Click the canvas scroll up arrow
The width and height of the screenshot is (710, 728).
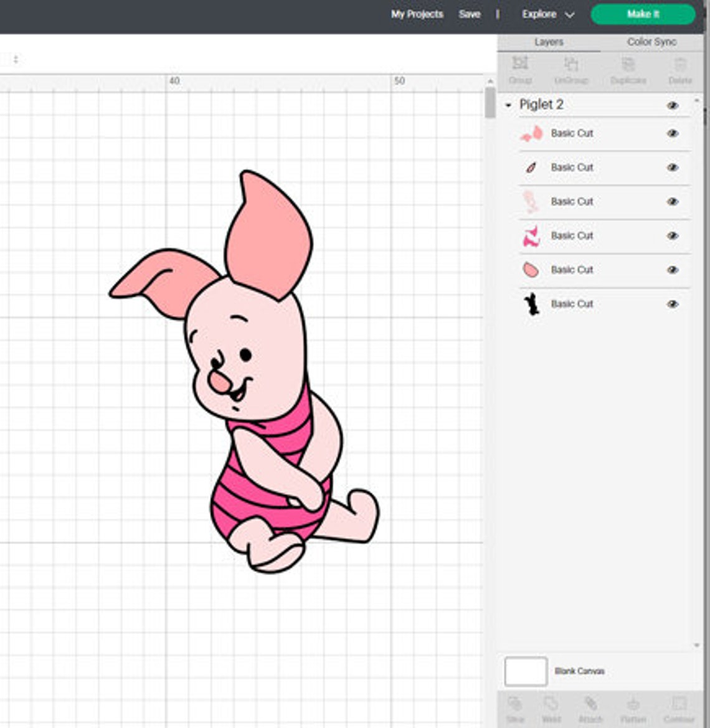click(490, 81)
